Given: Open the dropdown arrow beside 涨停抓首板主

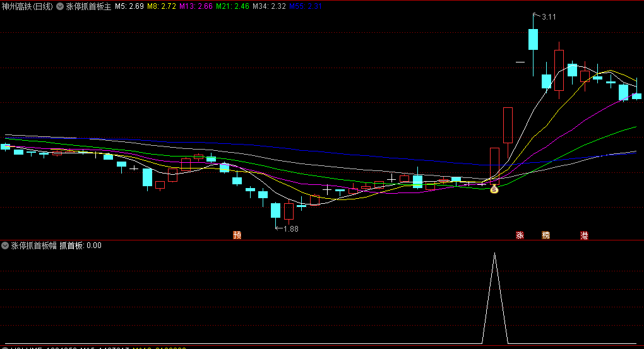Looking at the screenshot, I should click(x=60, y=6).
